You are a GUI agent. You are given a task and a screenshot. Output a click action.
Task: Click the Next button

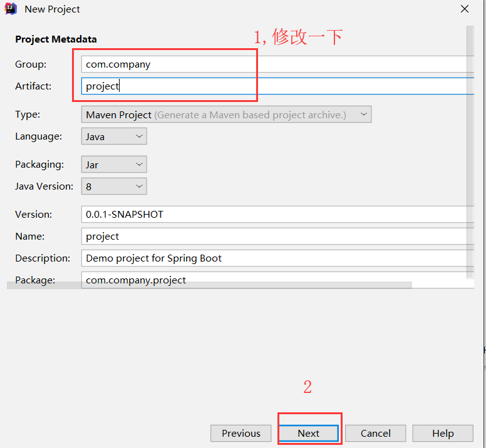click(308, 433)
